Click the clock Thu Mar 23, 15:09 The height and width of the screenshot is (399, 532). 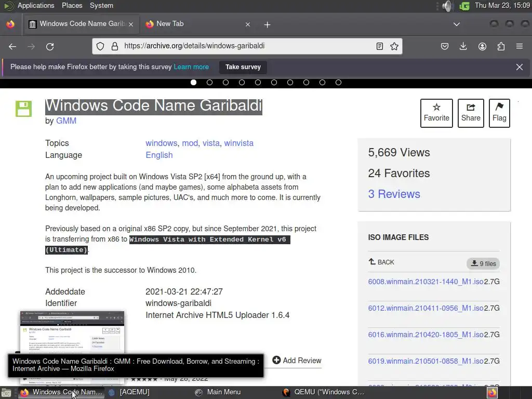tap(502, 5)
